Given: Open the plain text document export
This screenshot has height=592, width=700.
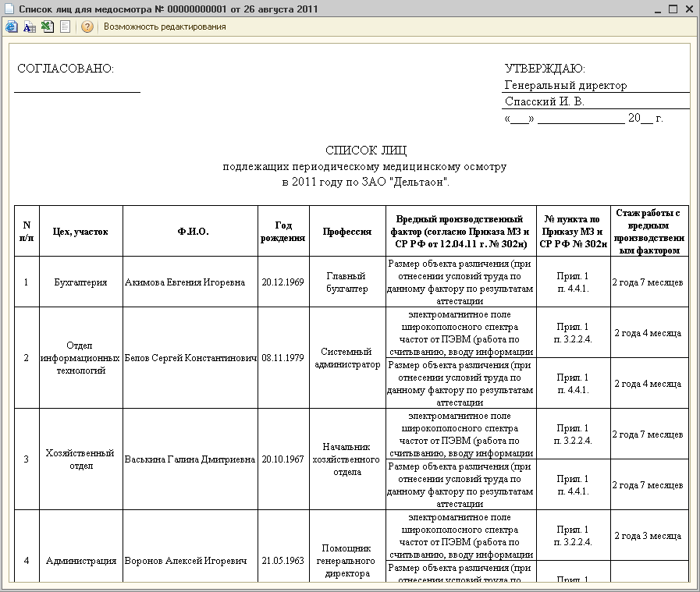Looking at the screenshot, I should [x=66, y=27].
